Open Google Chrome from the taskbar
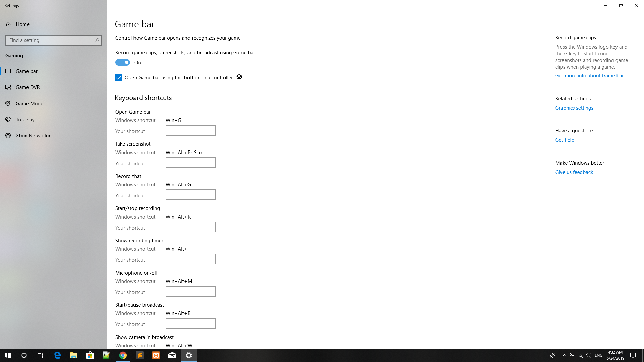Viewport: 644px width, 362px height. (x=123, y=355)
